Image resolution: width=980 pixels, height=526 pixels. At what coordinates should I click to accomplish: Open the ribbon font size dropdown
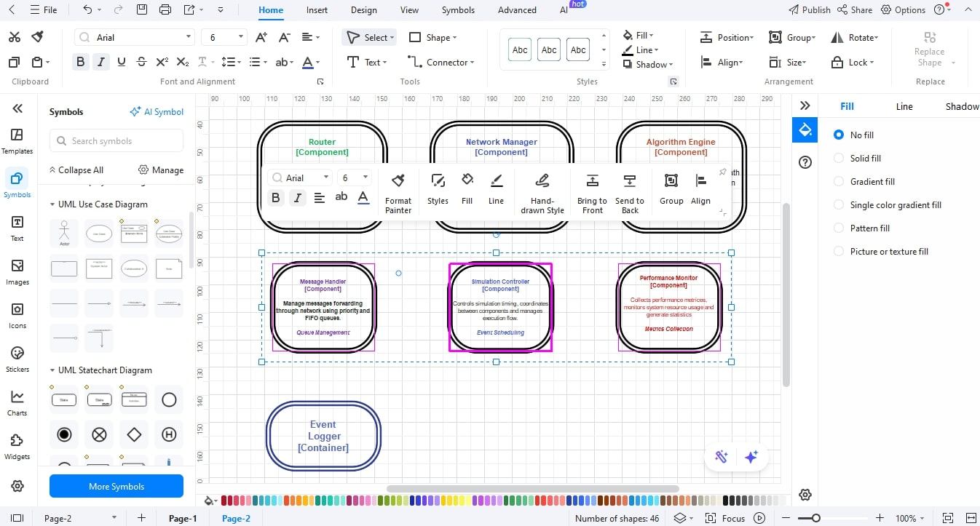242,37
